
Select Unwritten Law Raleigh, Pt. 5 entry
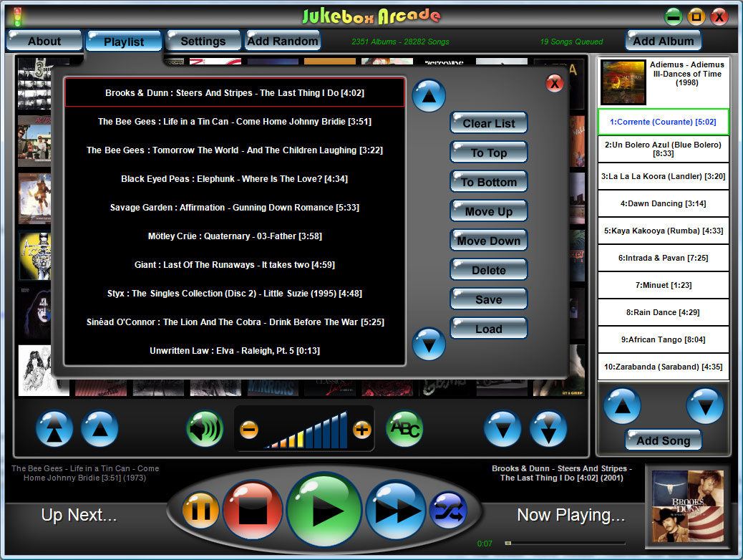click(x=235, y=351)
